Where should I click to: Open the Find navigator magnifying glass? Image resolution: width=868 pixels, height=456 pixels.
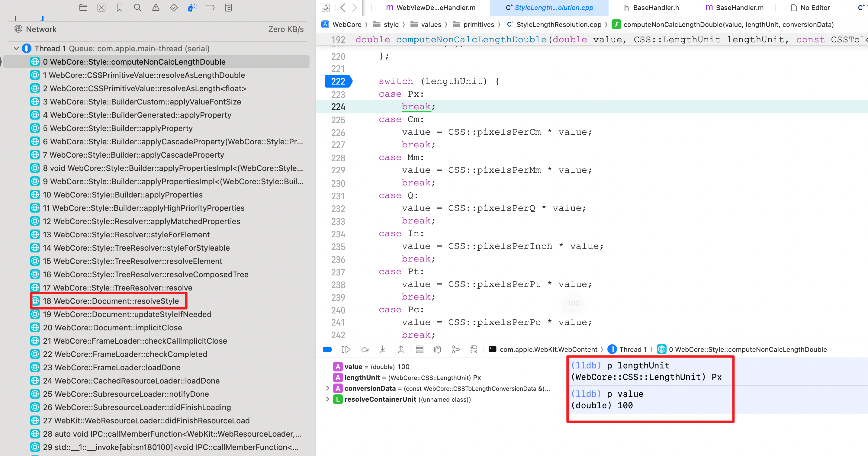tap(137, 8)
